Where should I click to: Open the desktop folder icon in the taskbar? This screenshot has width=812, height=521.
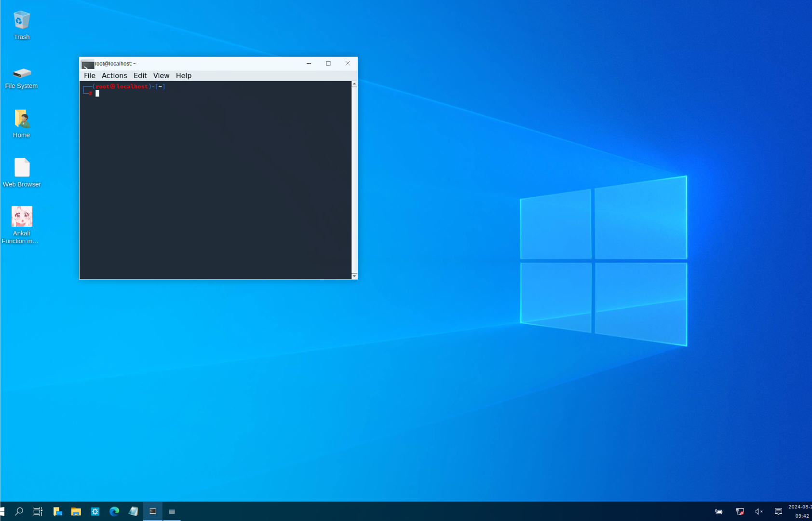pos(57,511)
